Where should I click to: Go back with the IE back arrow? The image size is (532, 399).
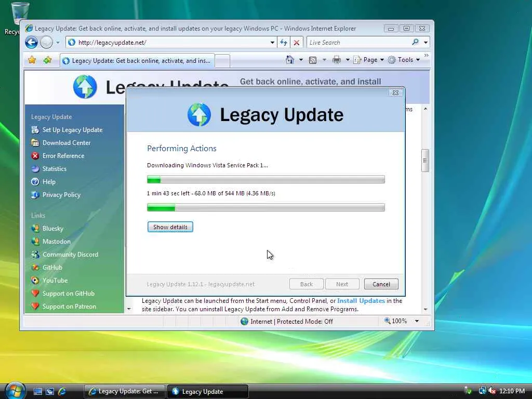click(x=31, y=43)
